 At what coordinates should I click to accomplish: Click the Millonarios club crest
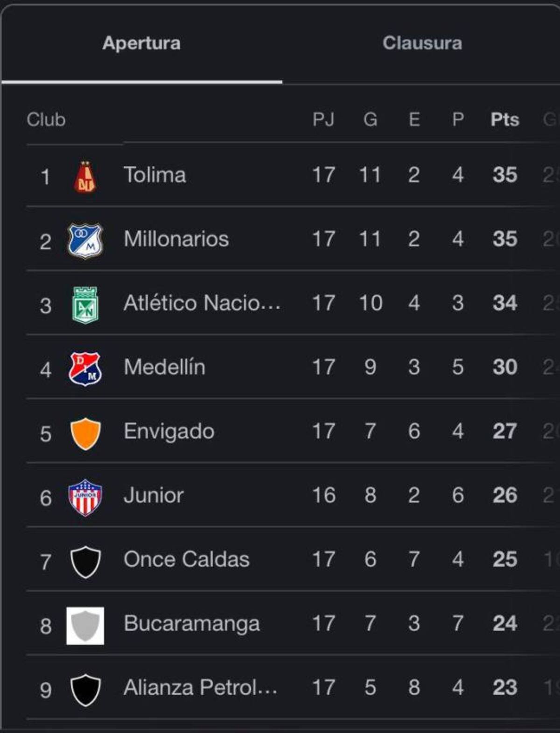[x=85, y=241]
